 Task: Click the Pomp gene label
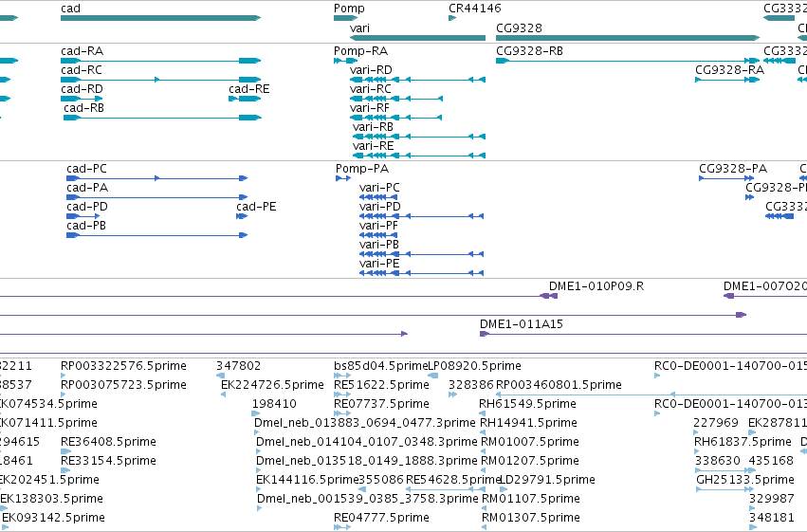click(x=349, y=9)
